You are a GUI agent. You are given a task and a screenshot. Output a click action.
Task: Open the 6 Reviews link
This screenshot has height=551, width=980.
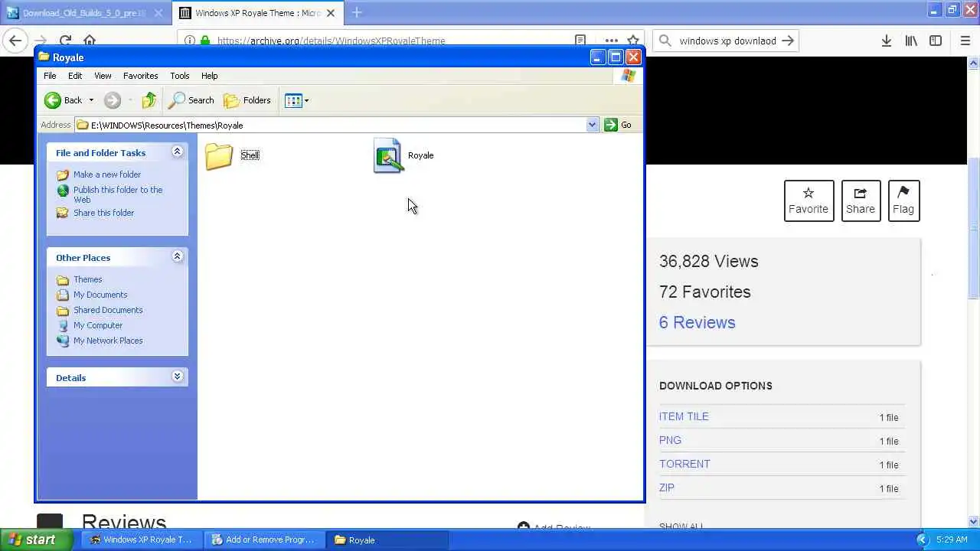point(697,322)
